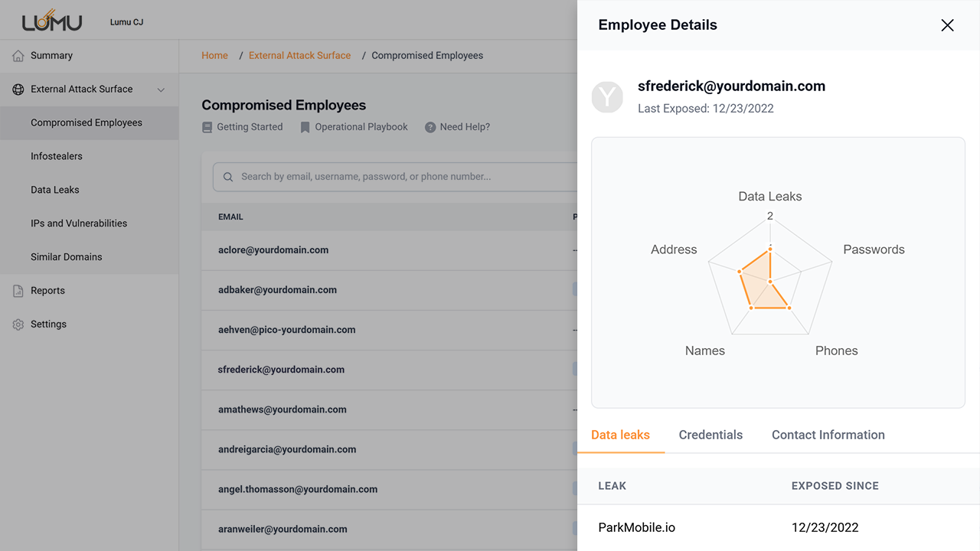Go to IPs and Vulnerabilities page
This screenshot has width=980, height=551.
(x=79, y=223)
